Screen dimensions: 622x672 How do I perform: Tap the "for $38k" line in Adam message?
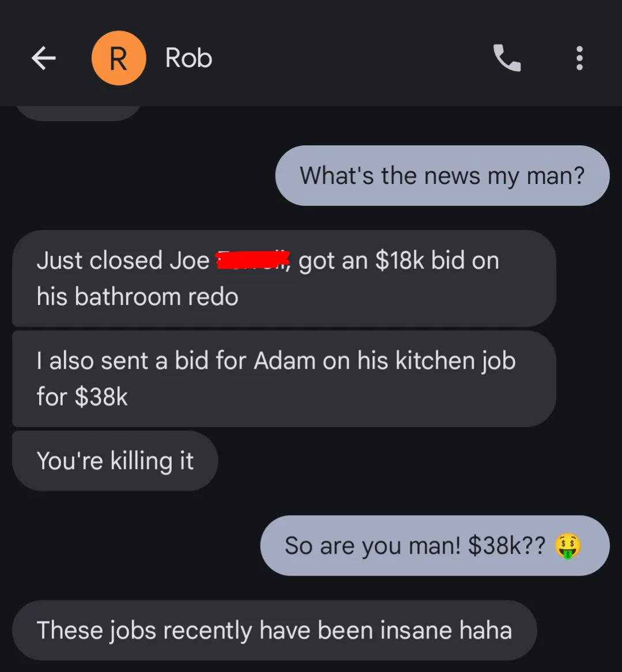click(x=82, y=396)
